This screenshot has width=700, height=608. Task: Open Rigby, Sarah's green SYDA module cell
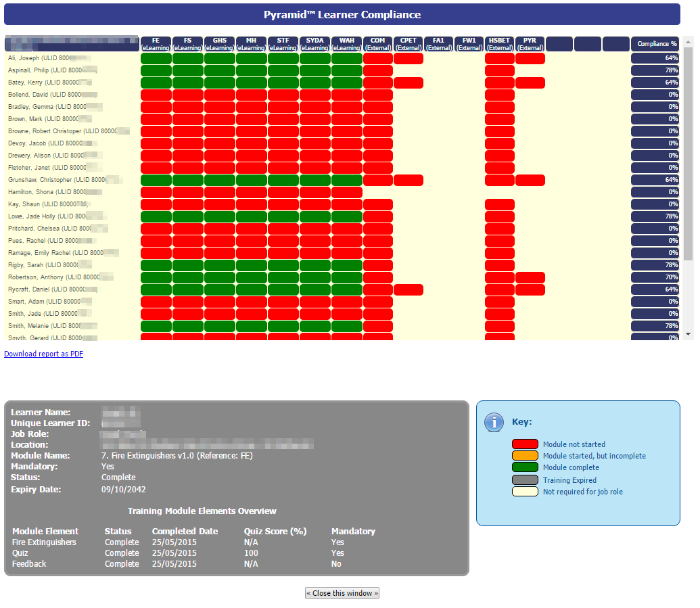click(x=315, y=265)
